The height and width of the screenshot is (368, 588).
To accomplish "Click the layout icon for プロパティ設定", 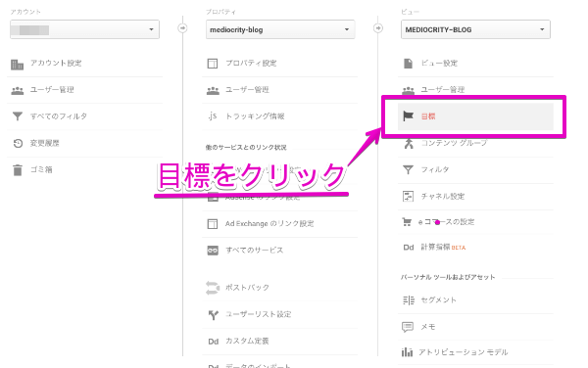I will 213,64.
